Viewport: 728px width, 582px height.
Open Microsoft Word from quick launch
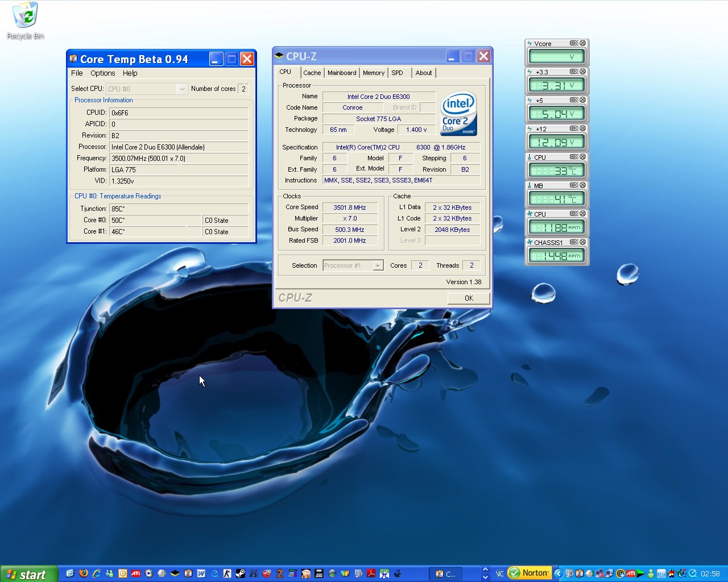(x=201, y=573)
